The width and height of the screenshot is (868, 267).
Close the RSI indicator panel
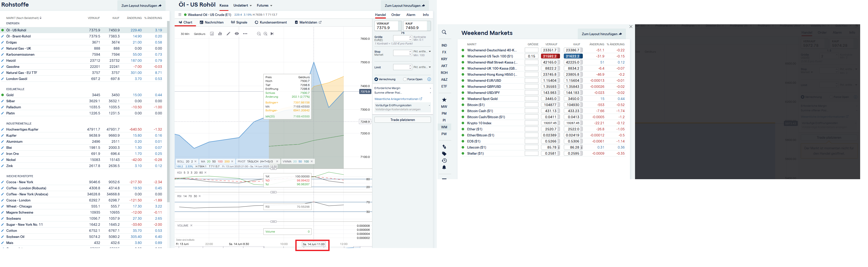200,196
